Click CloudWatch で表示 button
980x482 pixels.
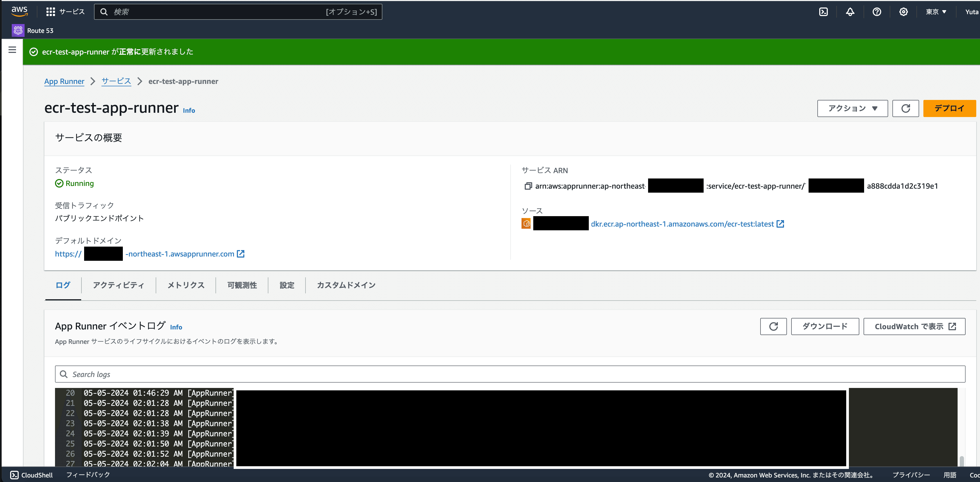(x=914, y=327)
